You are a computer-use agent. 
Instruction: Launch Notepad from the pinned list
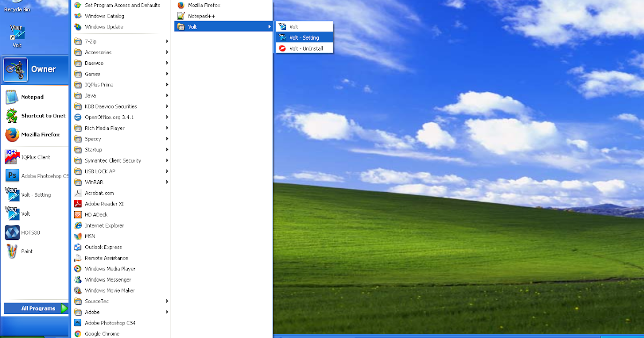[x=35, y=97]
